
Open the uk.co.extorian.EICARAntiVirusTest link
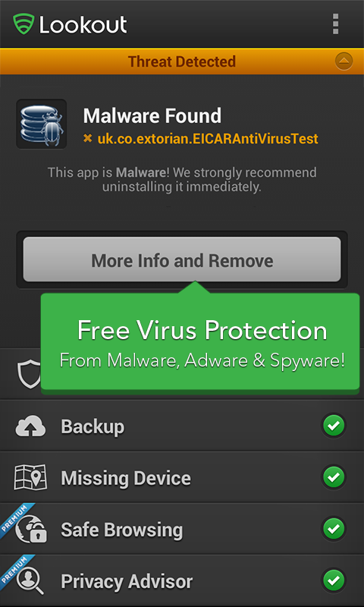coord(208,138)
